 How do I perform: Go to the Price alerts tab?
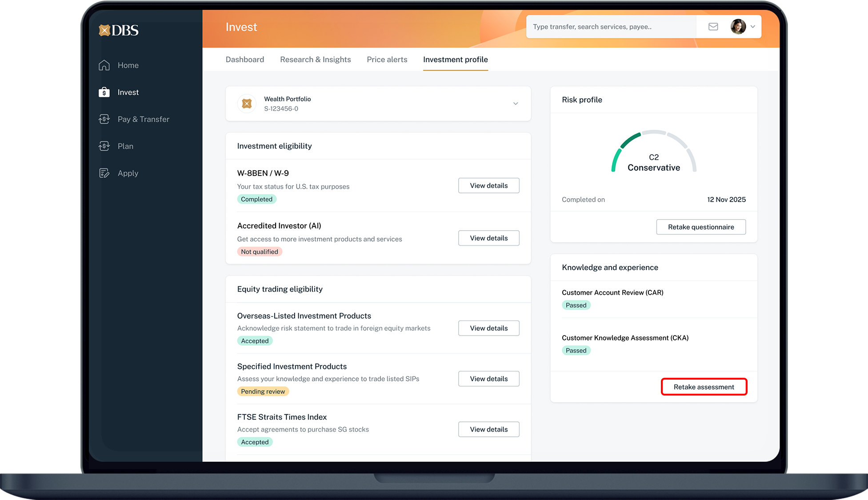click(x=387, y=60)
